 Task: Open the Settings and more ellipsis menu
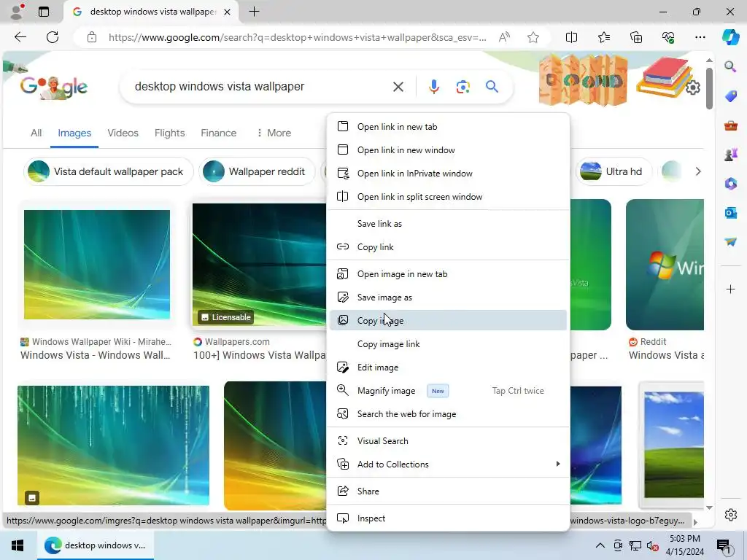[700, 37]
